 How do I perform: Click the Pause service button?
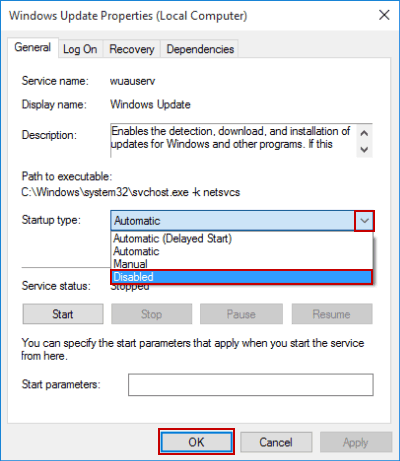coord(241,314)
